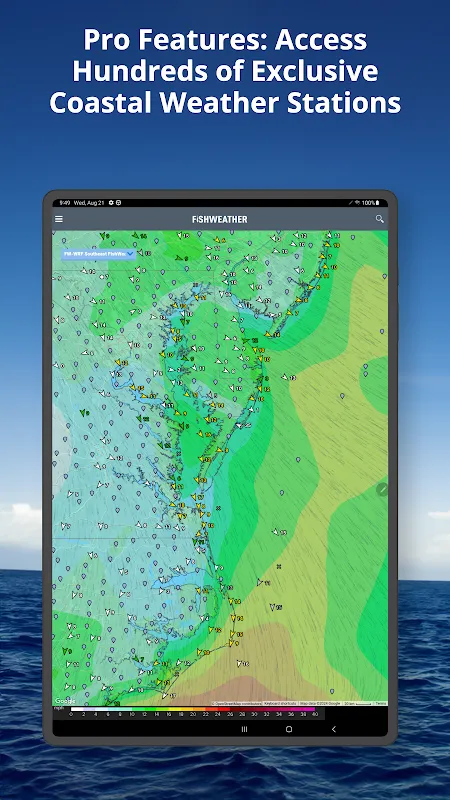The height and width of the screenshot is (800, 450).
Task: Tap the chevron on model selector
Action: click(130, 254)
